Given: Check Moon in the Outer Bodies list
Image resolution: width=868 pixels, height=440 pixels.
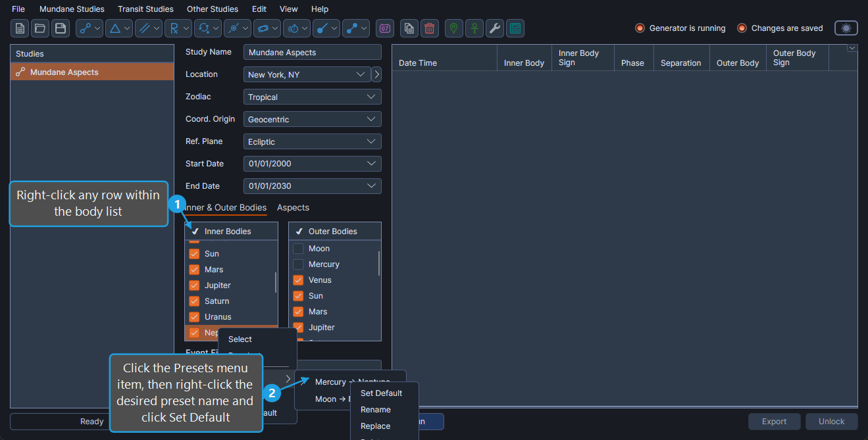Looking at the screenshot, I should [x=298, y=249].
